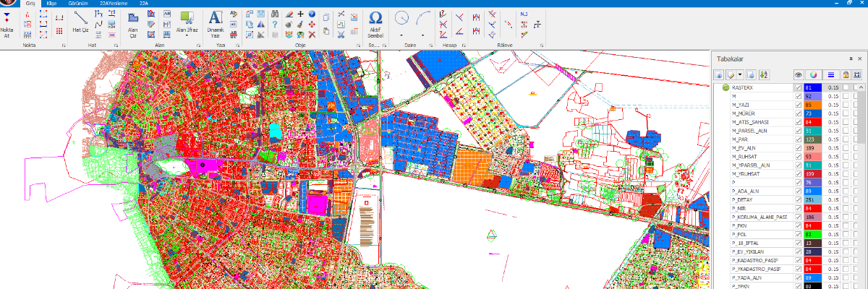Click the M_MÜHÜR layer color swatch
868x289 pixels.
point(813,113)
